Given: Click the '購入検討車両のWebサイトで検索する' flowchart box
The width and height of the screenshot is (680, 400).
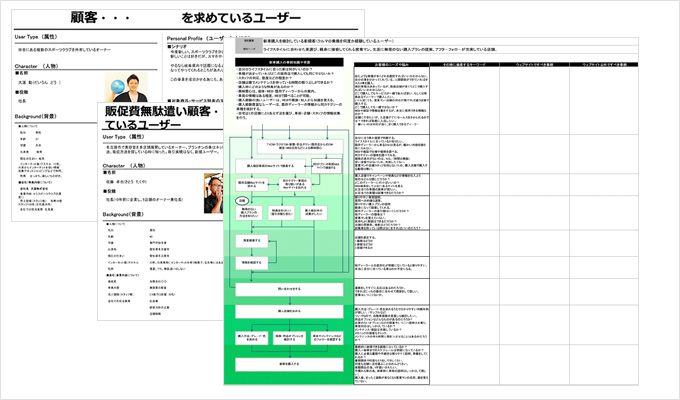Looking at the screenshot, I should (x=271, y=166).
